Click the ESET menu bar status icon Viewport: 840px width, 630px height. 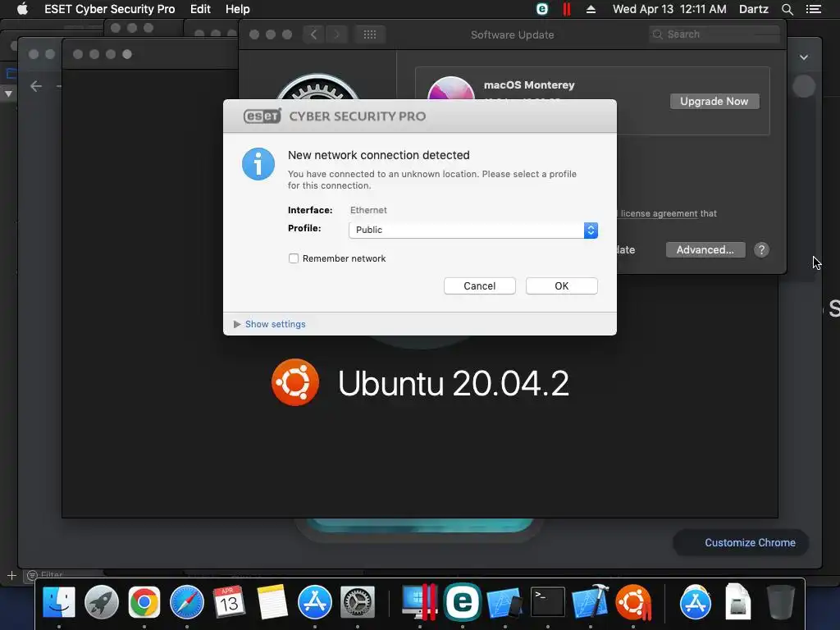[542, 9]
